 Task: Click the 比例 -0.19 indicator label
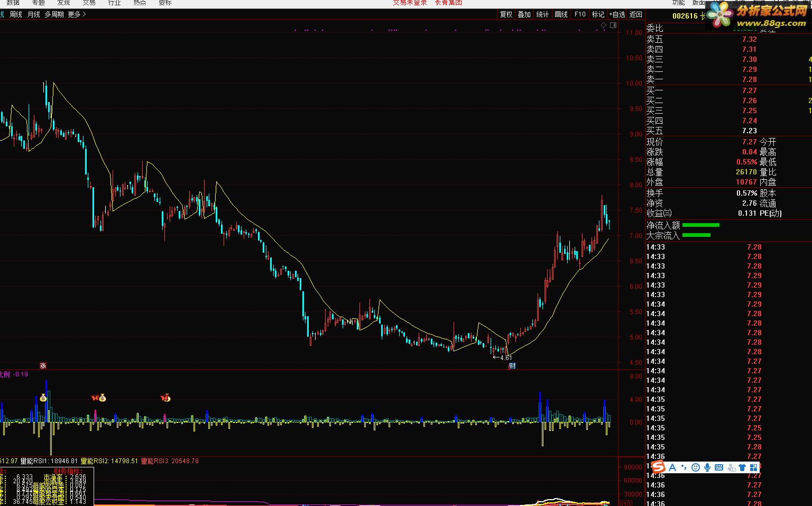[x=14, y=374]
